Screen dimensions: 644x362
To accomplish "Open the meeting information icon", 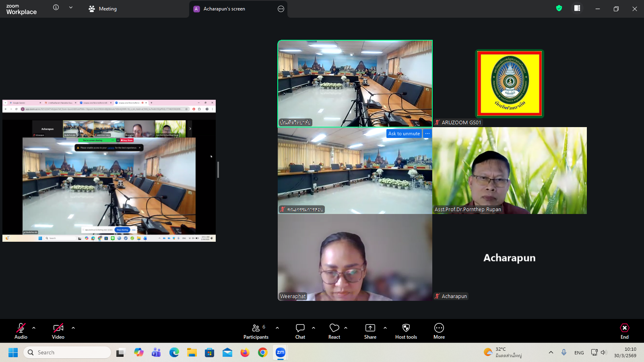I will (56, 8).
